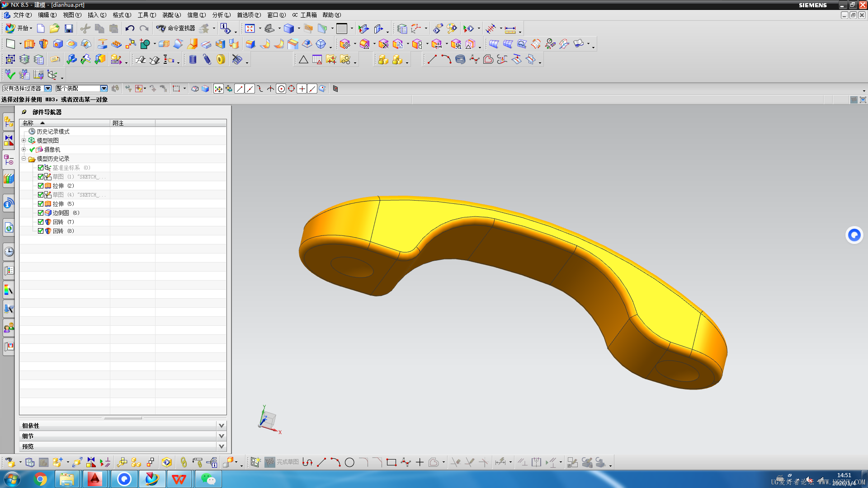
Task: Uncheck the 边倒圆 (6) feature checkbox
Action: click(41, 213)
